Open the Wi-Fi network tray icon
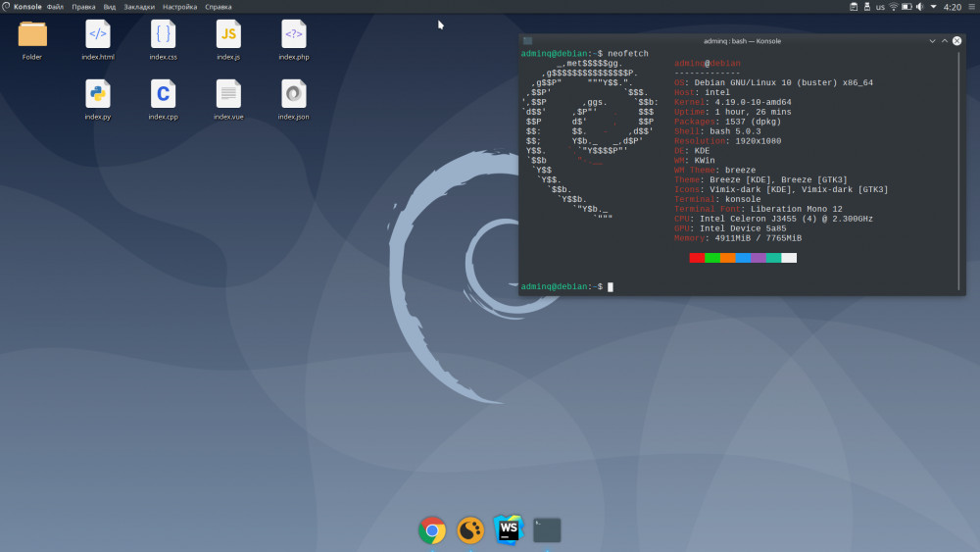The image size is (980, 552). 893,7
